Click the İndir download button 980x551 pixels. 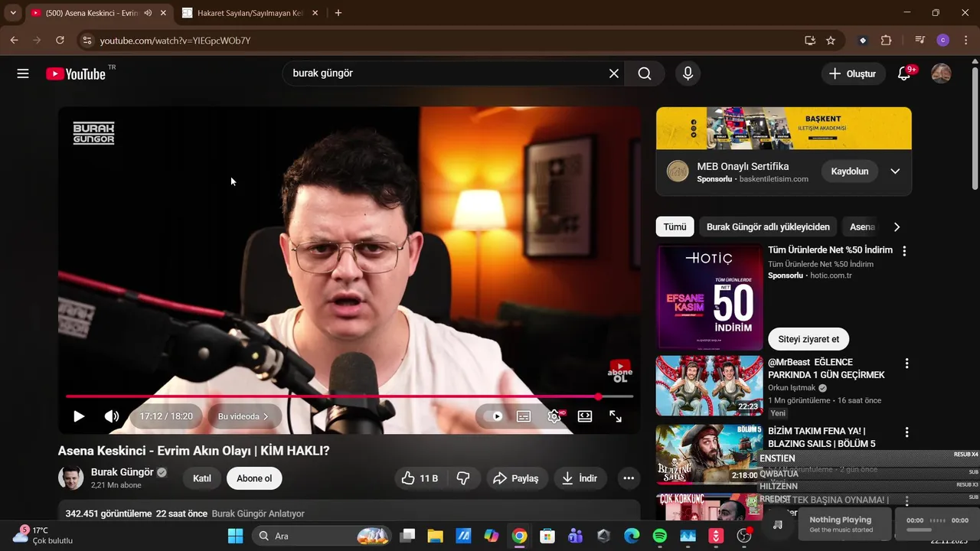tap(580, 478)
